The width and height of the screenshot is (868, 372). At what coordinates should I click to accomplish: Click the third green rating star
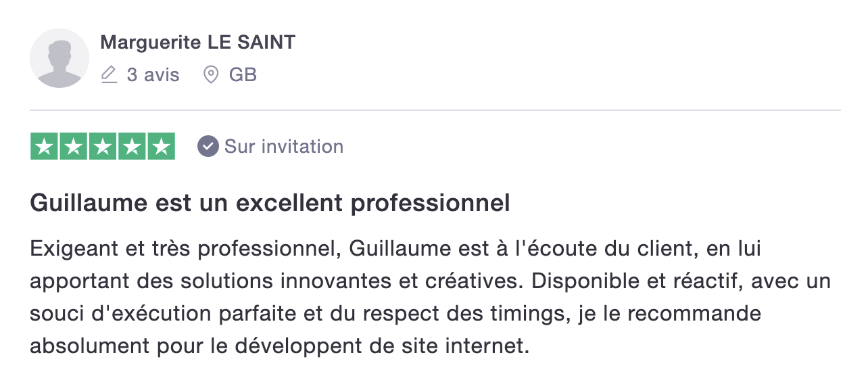click(103, 147)
